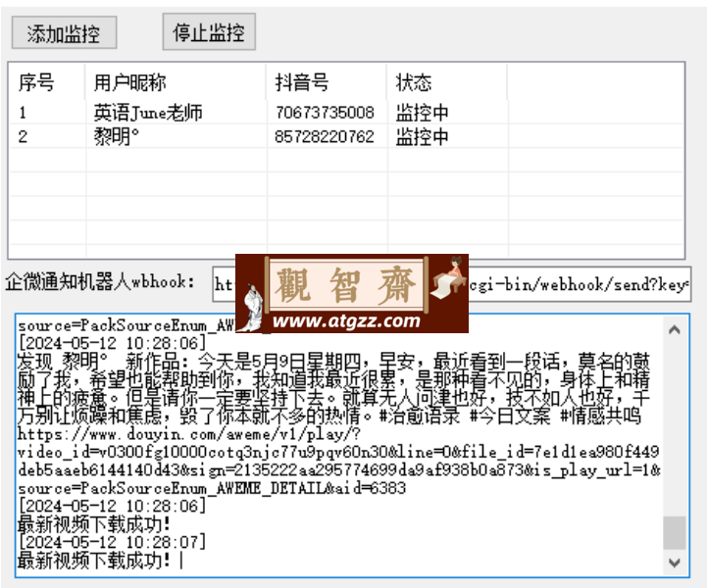Viewport: 707px width, 588px height.
Task: Click the source=PackSourceEnum_AWEME_DETAIL&aid=6383 line
Action: click(x=212, y=488)
